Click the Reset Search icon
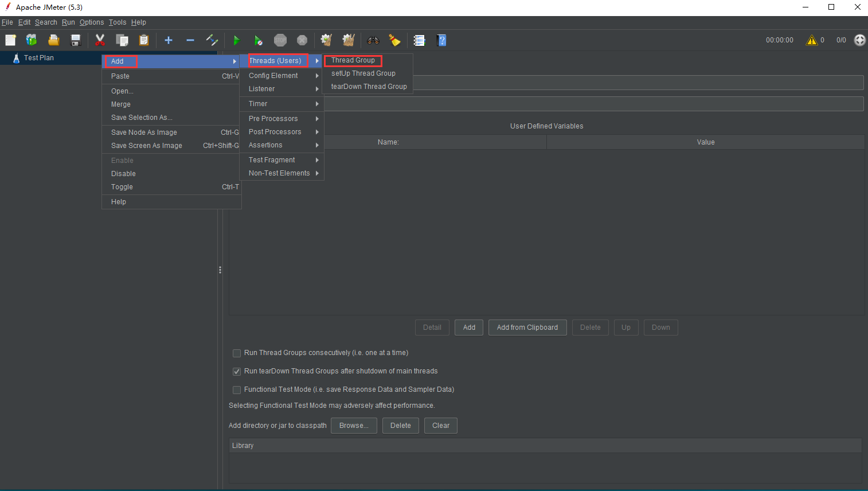Image resolution: width=868 pixels, height=491 pixels. coord(395,40)
